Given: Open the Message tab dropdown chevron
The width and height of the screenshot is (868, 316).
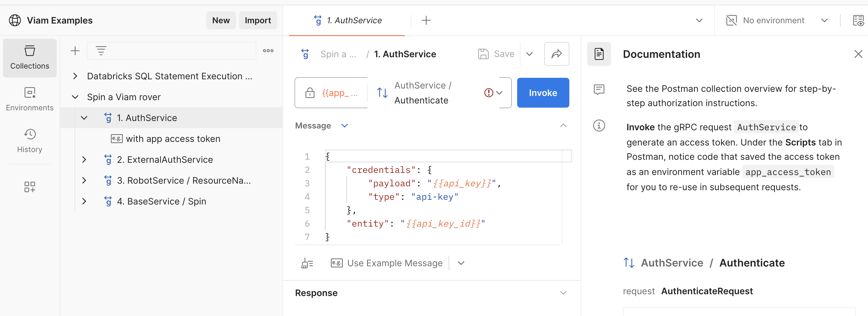Looking at the screenshot, I should click(344, 126).
